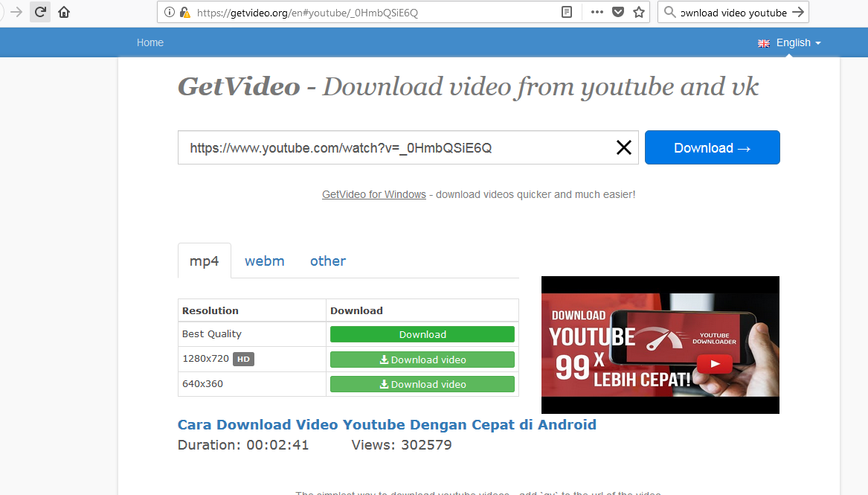Open the Home menu link
This screenshot has width=868, height=495.
tap(150, 42)
